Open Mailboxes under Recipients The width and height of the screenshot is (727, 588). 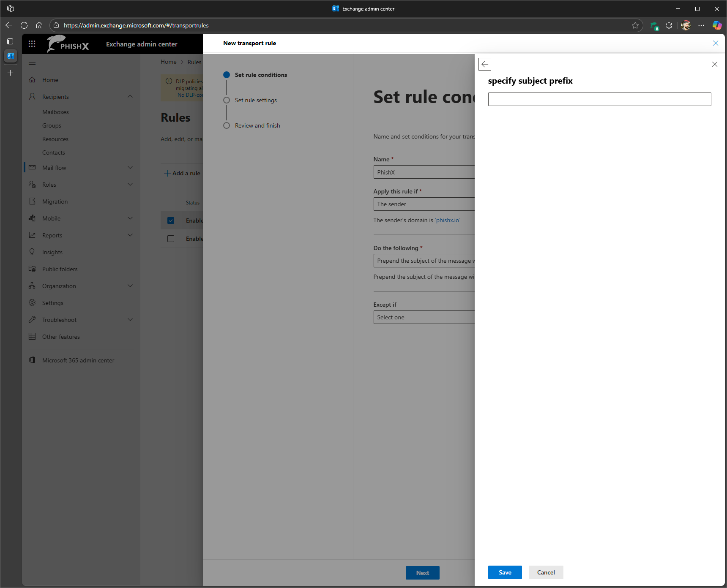click(55, 112)
